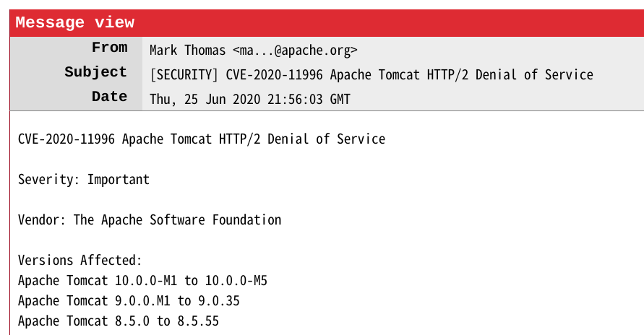Click the Message view header title
This screenshot has height=335, width=644.
pyautogui.click(x=74, y=22)
